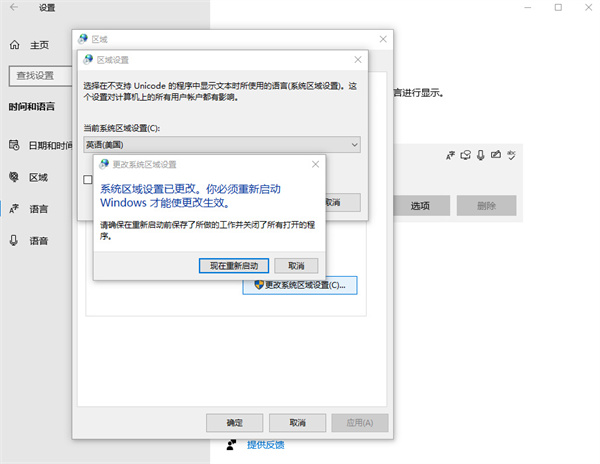
Task: Click the globe icon in the 更改系统区域设置 title bar
Action: point(104,164)
